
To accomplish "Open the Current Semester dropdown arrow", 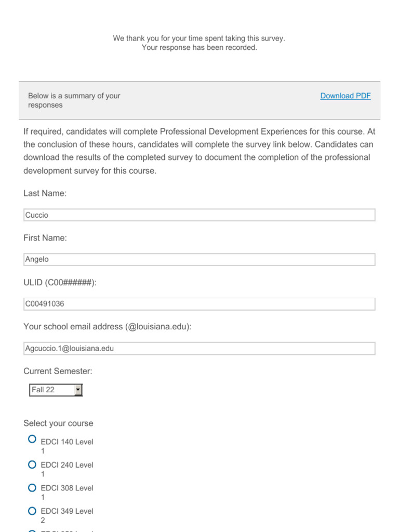I will [78, 390].
